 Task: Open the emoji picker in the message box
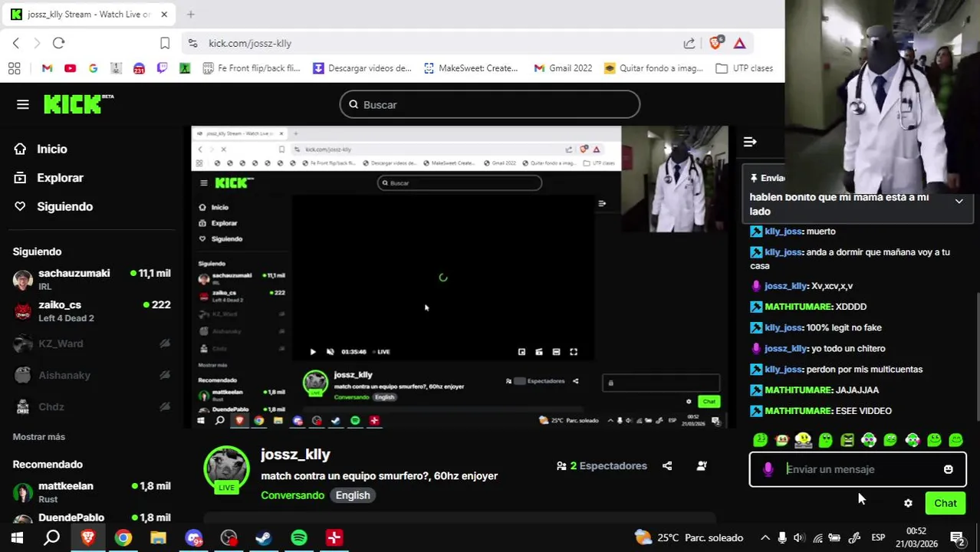(x=948, y=469)
